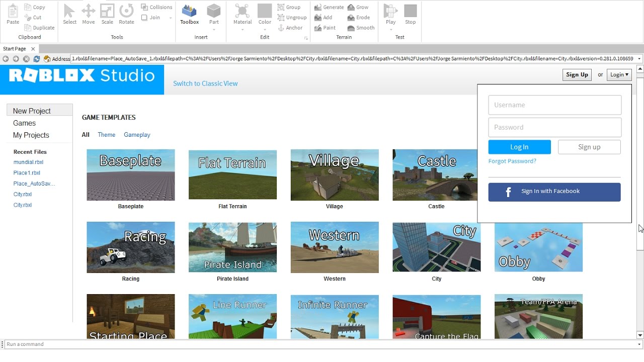Expand the Join dropdown arrow
Viewport: 644px width, 362px height.
pyautogui.click(x=171, y=18)
